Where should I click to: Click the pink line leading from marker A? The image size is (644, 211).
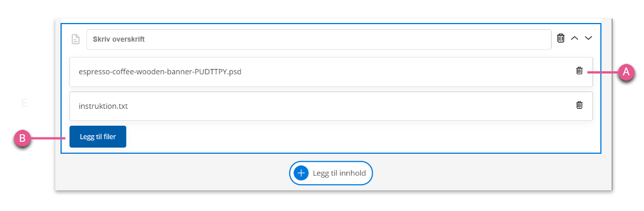click(x=603, y=72)
